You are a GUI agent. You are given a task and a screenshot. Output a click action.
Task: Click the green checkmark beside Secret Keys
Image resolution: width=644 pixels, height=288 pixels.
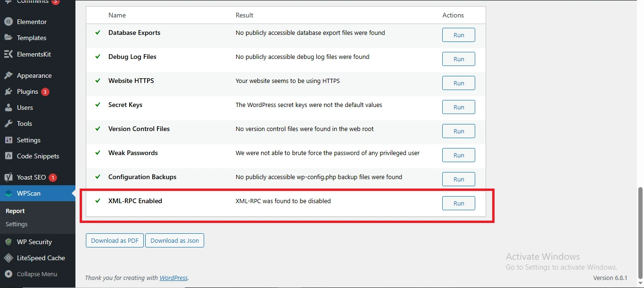[x=98, y=105]
